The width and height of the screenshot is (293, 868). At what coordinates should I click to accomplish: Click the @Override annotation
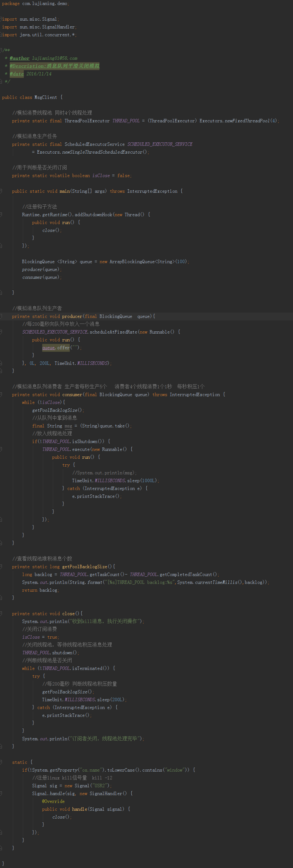click(x=53, y=801)
